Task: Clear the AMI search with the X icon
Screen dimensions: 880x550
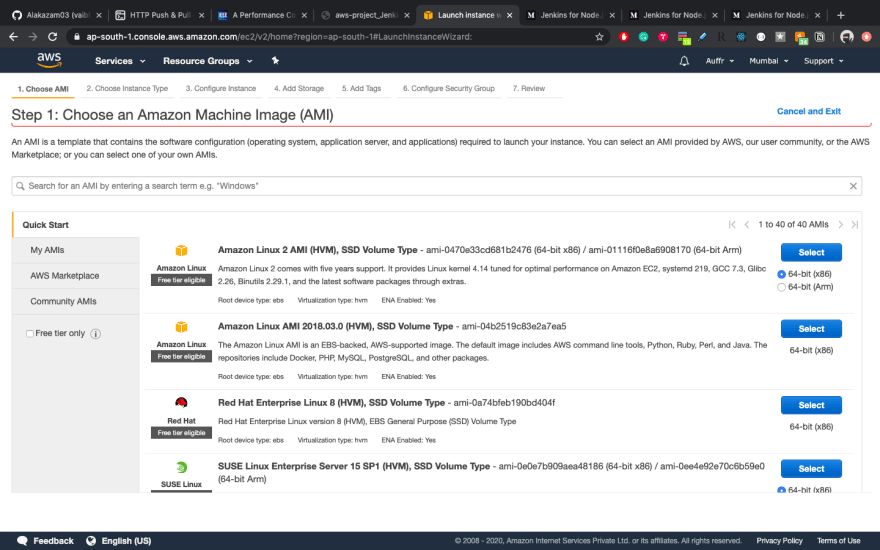Action: pos(853,186)
